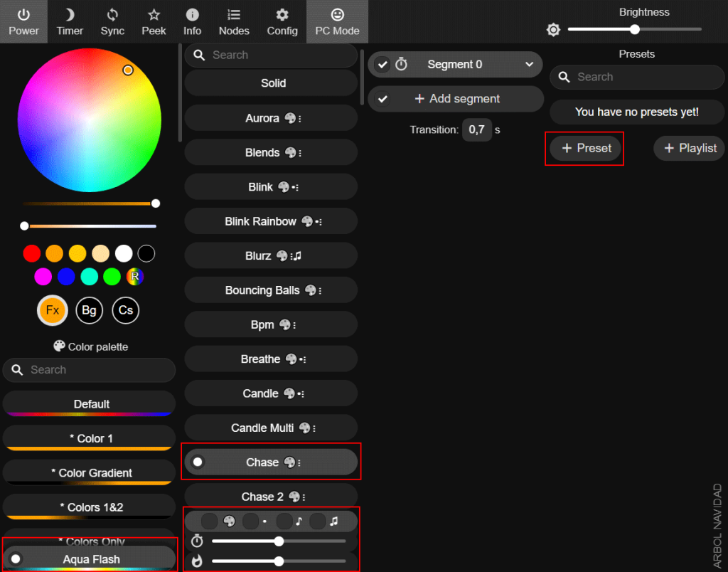
Task: Select the Cs color slot
Action: (125, 310)
